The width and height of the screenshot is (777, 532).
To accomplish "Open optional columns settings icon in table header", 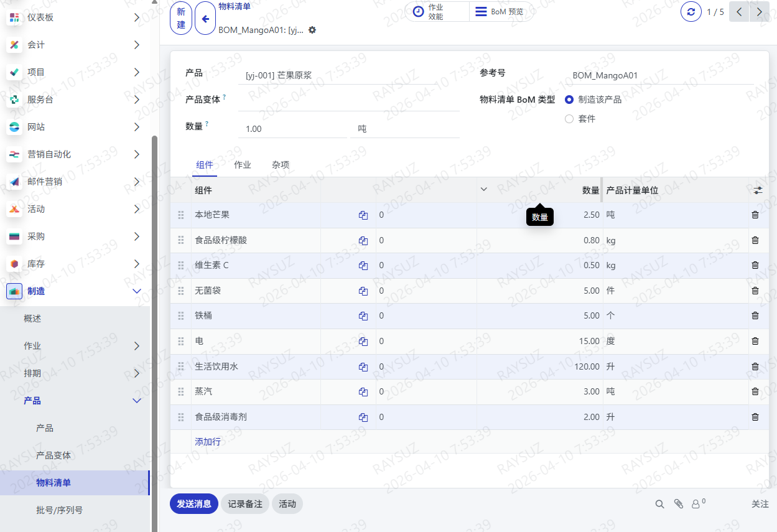I will point(758,190).
